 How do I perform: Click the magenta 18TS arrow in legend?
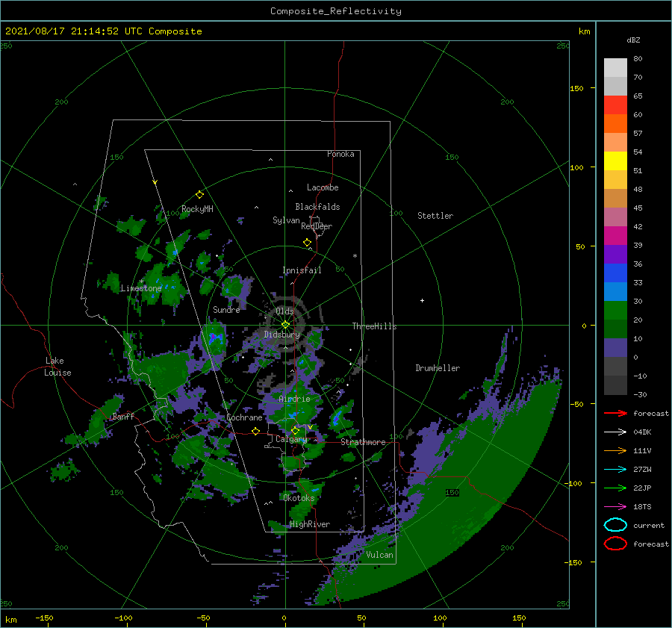click(x=615, y=506)
